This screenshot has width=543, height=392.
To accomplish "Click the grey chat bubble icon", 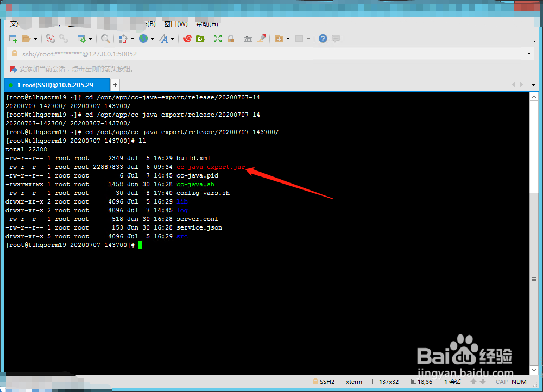I will point(336,39).
